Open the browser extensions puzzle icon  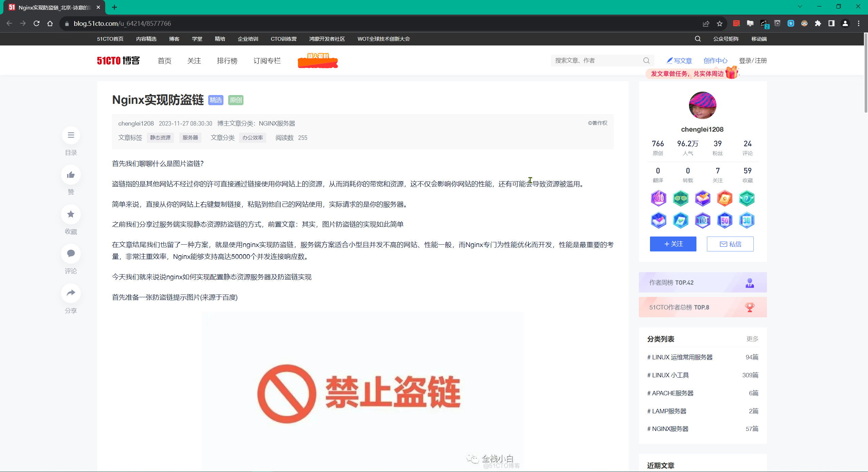(x=818, y=23)
